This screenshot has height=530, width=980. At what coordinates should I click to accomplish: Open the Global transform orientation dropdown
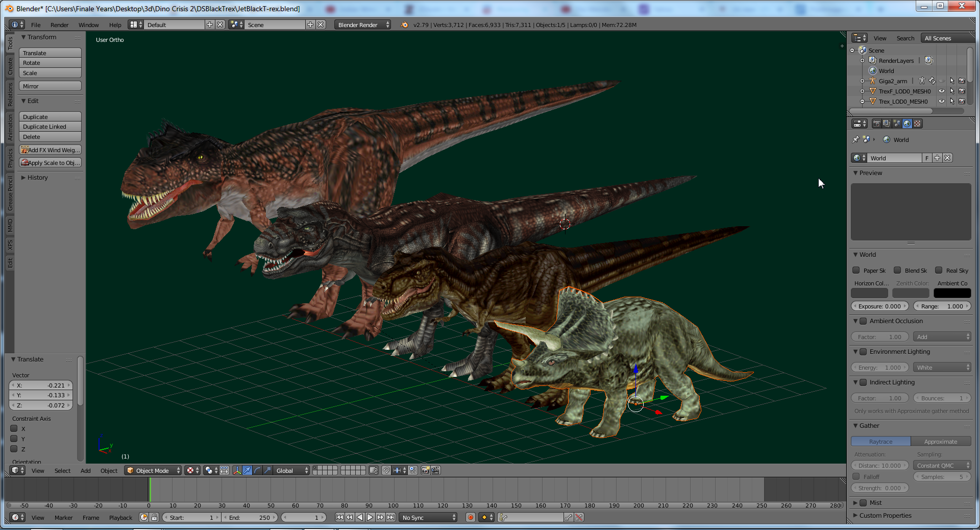click(x=291, y=470)
